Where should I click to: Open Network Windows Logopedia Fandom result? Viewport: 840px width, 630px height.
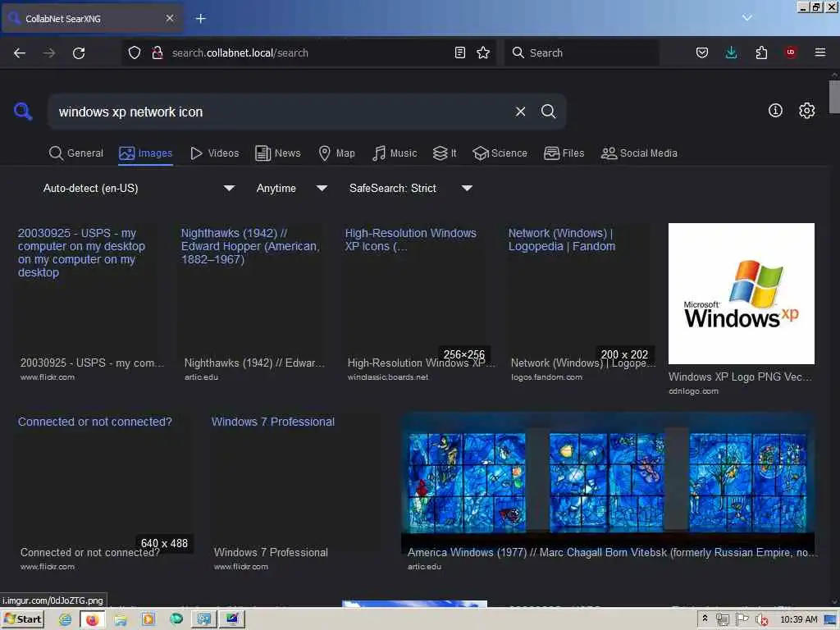(580, 303)
